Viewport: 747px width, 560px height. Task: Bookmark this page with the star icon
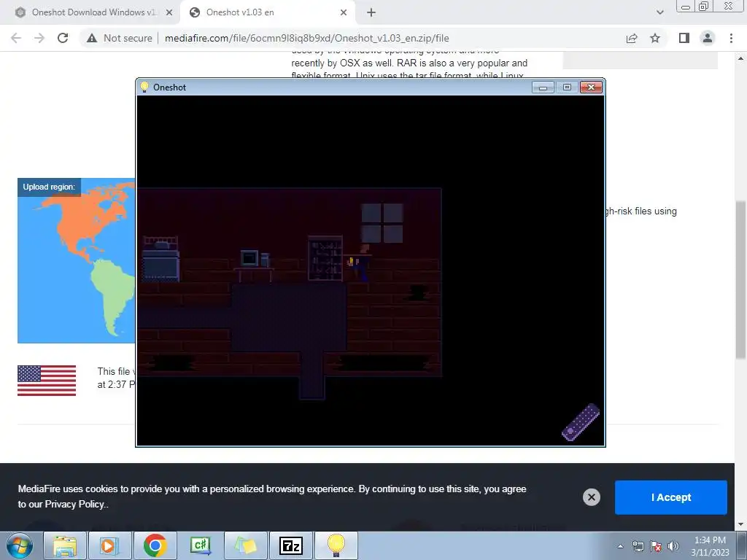click(655, 38)
